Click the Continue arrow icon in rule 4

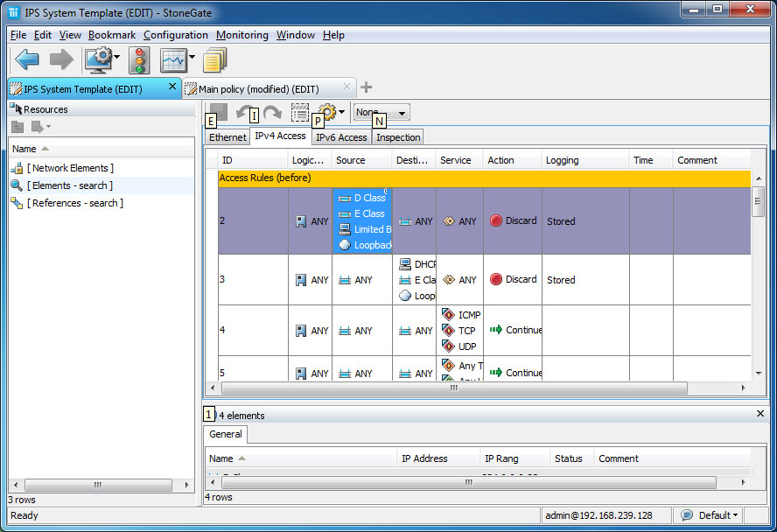(496, 329)
